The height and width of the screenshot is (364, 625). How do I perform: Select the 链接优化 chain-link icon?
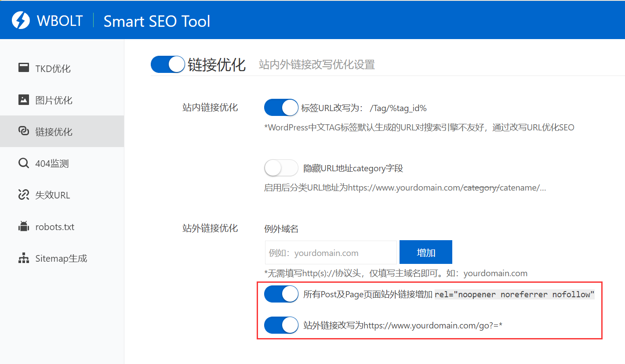click(24, 131)
